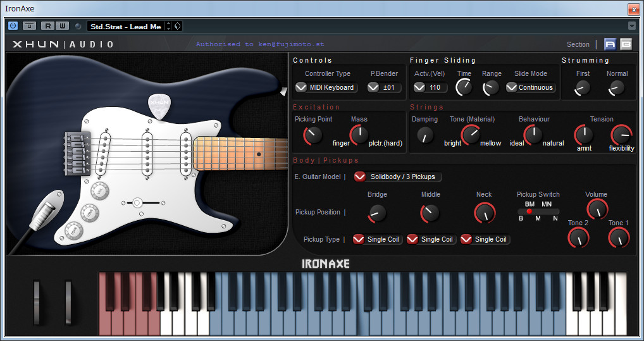The image size is (644, 341).
Task: Enable the W write automation button
Action: tap(62, 26)
